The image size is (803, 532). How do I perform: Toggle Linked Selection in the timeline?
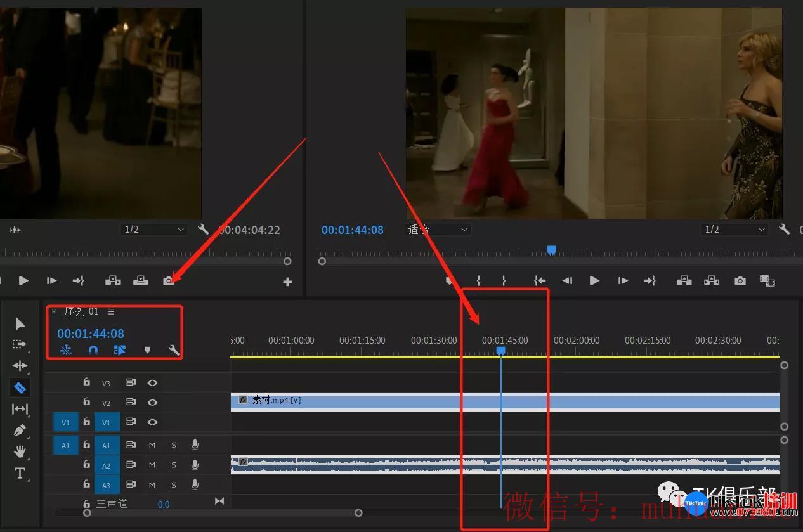[120, 350]
